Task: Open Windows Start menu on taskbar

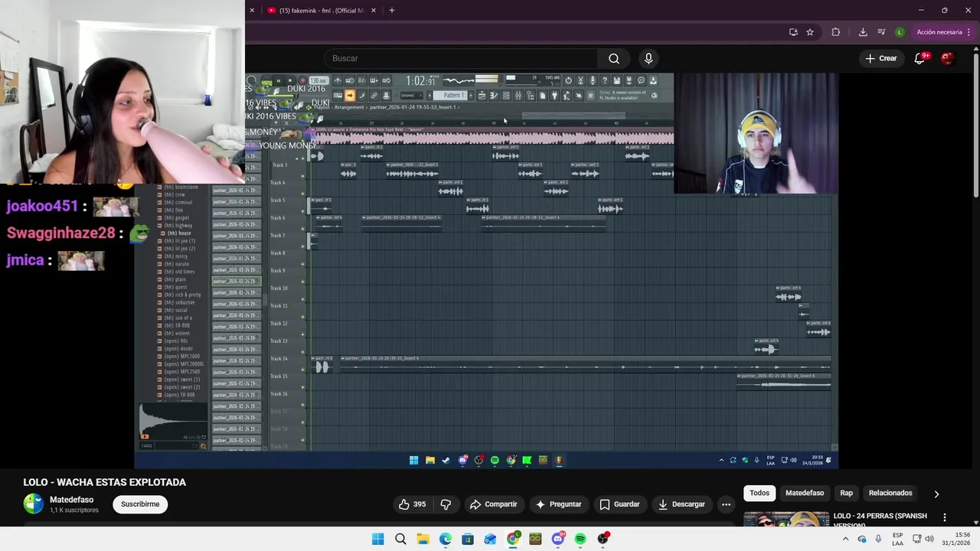Action: (378, 539)
